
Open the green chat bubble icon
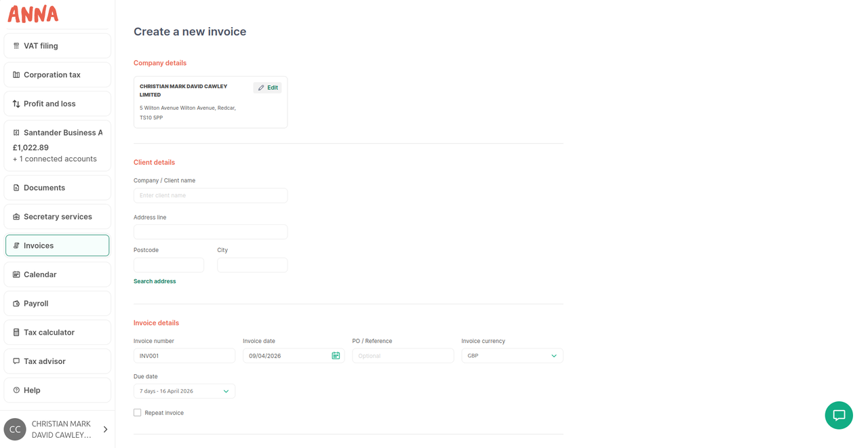tap(839, 415)
